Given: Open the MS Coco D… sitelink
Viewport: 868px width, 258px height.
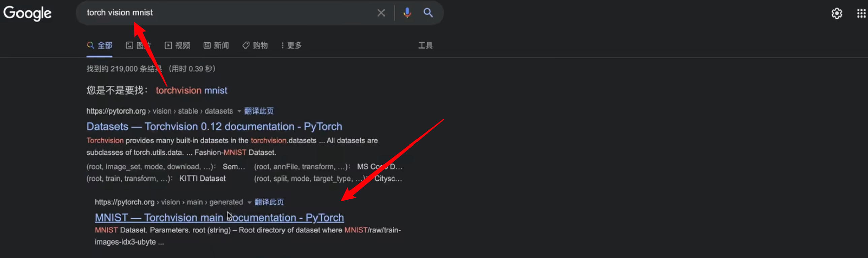Looking at the screenshot, I should coord(380,167).
